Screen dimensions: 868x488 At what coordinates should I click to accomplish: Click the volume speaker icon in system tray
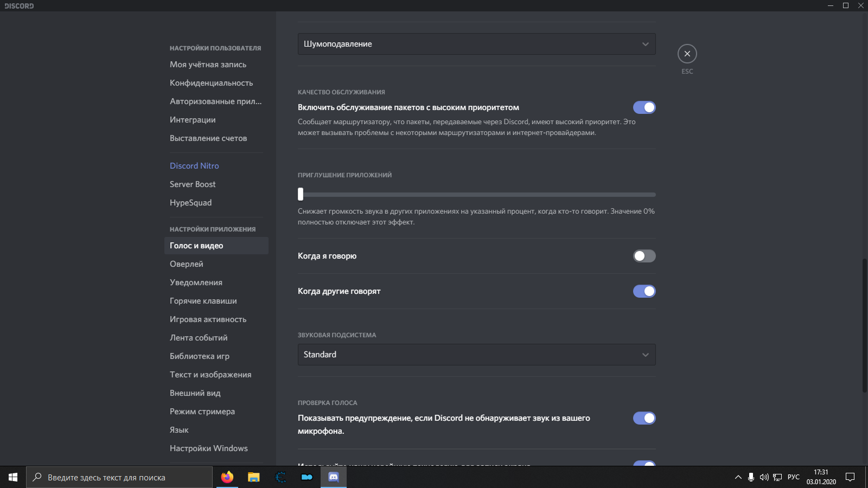(x=764, y=477)
